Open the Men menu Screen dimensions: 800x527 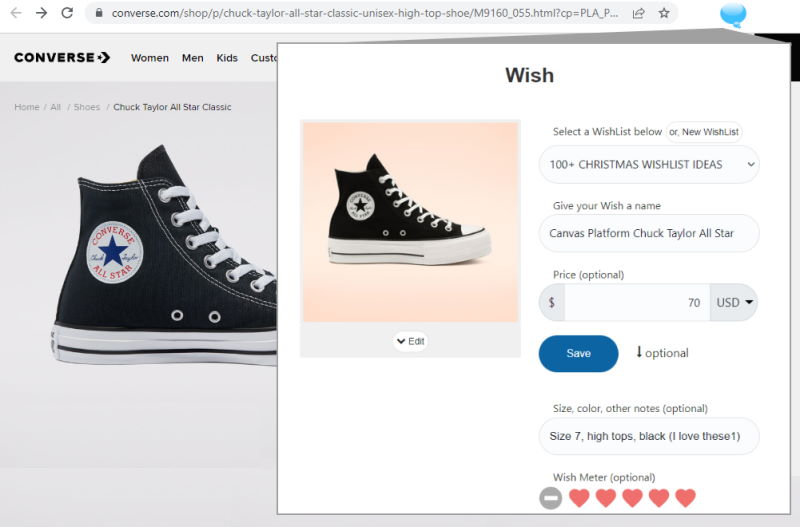(193, 58)
